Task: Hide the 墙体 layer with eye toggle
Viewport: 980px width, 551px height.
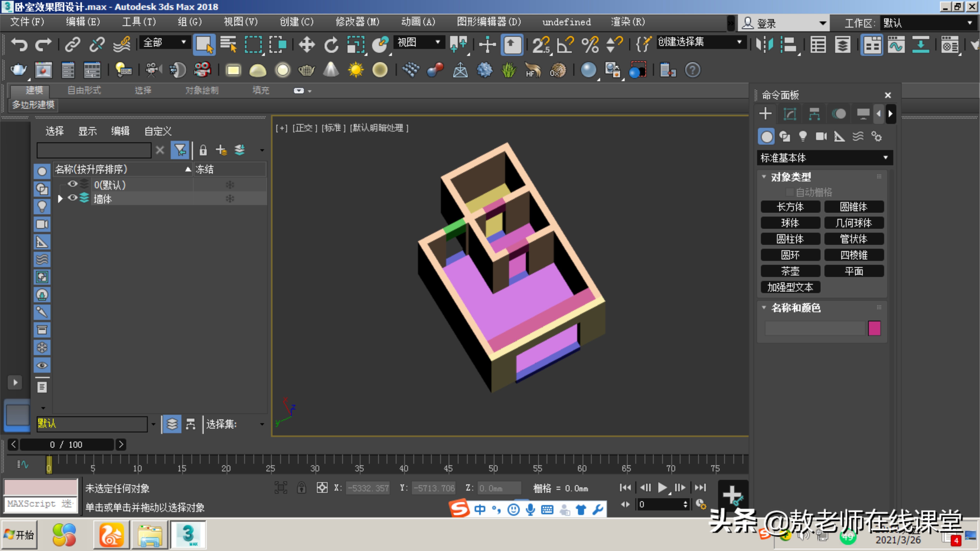Action: [x=72, y=198]
